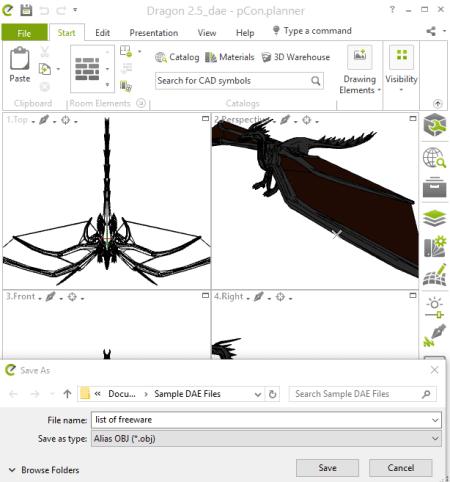Screen dimensions: 450x482
Task: Refresh the Save As folder
Action: coord(272,394)
